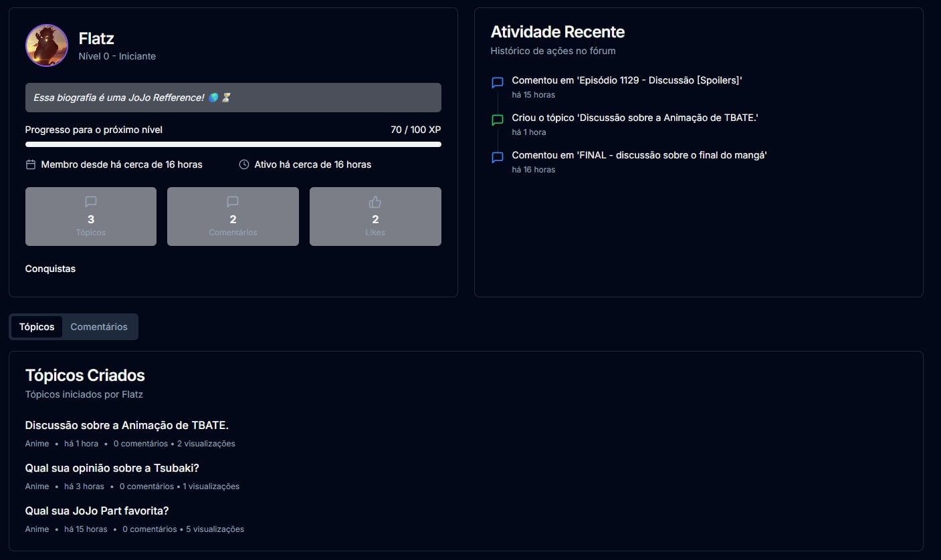Click the XP progress bar for next level
The image size is (941, 560).
pos(233,144)
